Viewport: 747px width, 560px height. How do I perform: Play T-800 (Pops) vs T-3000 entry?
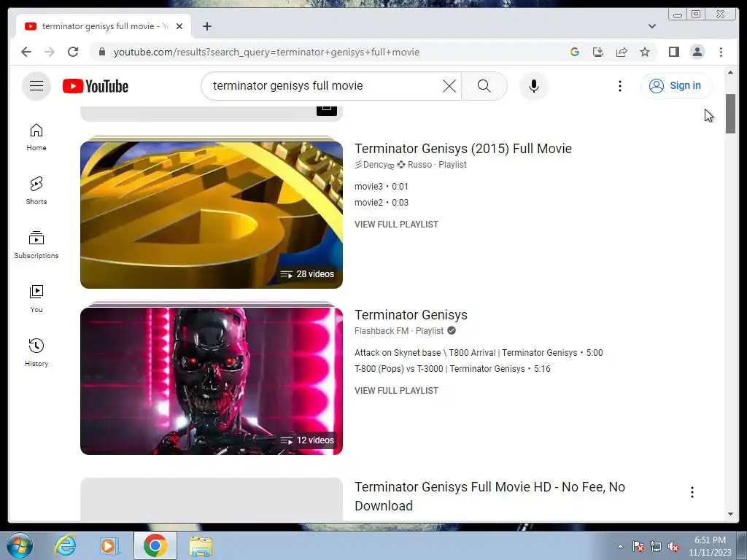click(452, 368)
